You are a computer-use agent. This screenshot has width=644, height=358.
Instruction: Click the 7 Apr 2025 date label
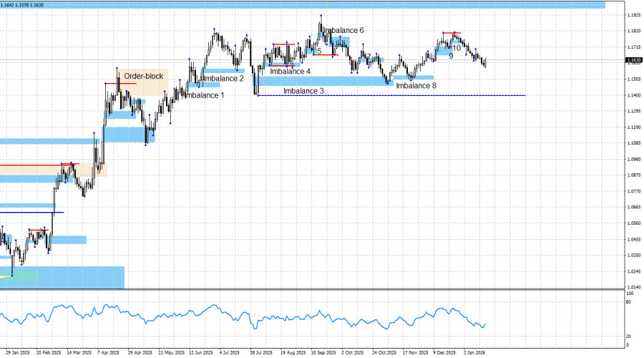109,353
